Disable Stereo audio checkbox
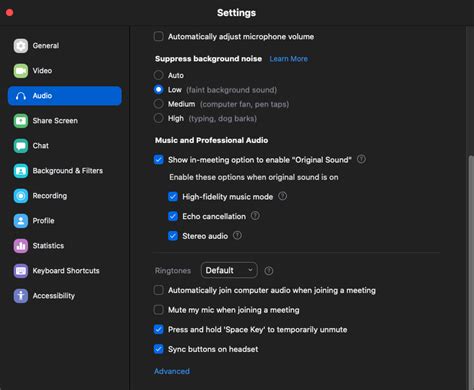This screenshot has height=390, width=474. [x=173, y=236]
